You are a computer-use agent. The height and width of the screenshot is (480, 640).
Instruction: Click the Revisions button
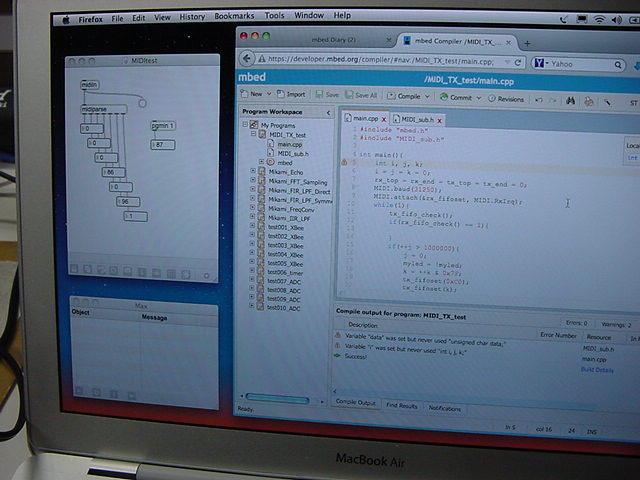[506, 99]
